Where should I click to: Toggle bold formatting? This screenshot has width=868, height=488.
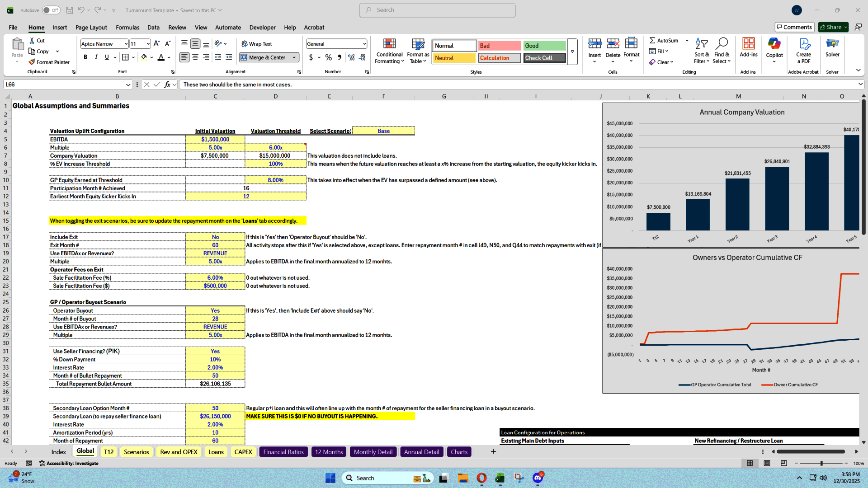(x=85, y=57)
